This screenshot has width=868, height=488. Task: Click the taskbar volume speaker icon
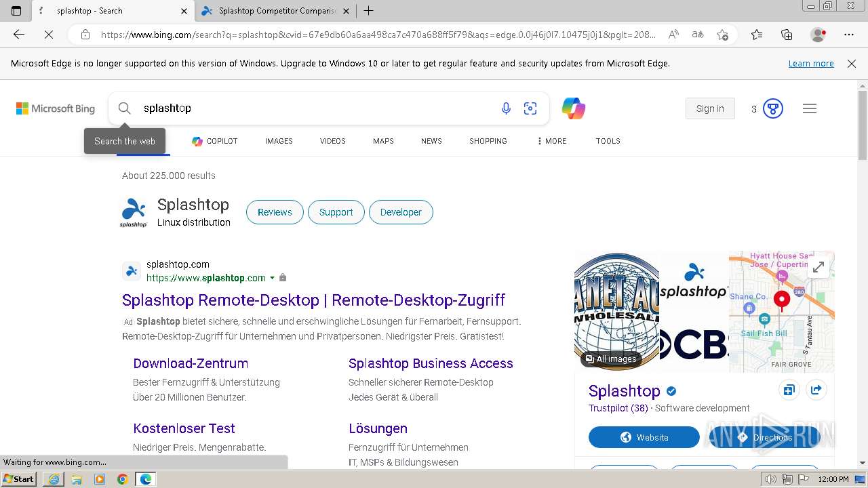[771, 479]
